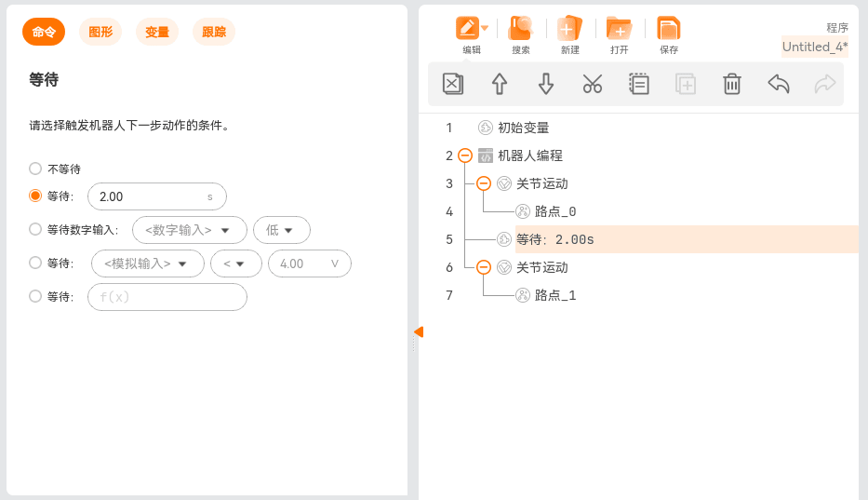Switch to the 跟踪 tab

point(214,32)
